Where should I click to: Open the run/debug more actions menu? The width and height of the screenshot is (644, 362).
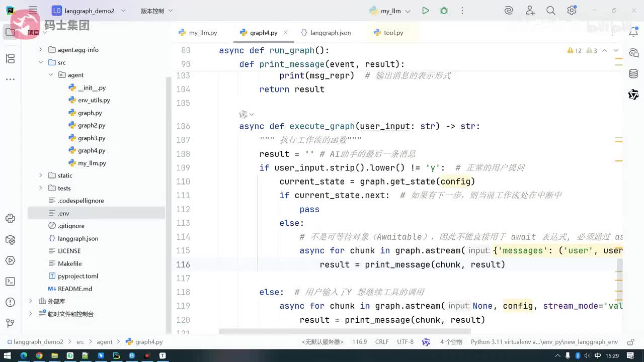462,11
